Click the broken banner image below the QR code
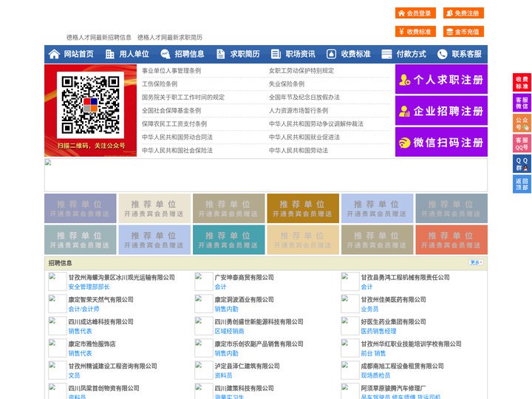The width and height of the screenshot is (532, 399). (x=266, y=175)
